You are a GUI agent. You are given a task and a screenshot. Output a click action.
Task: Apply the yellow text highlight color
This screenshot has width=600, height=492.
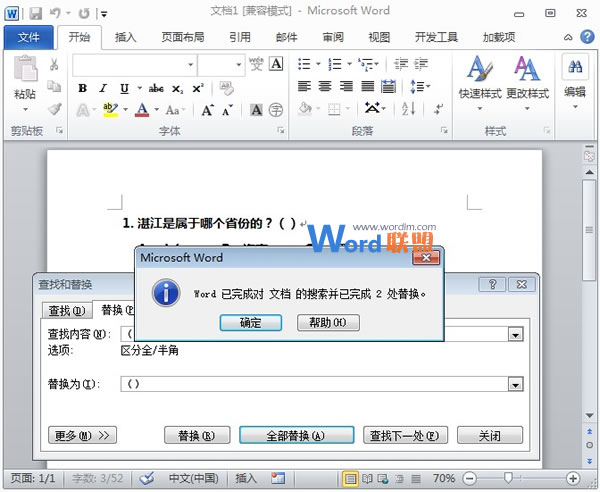[x=110, y=110]
